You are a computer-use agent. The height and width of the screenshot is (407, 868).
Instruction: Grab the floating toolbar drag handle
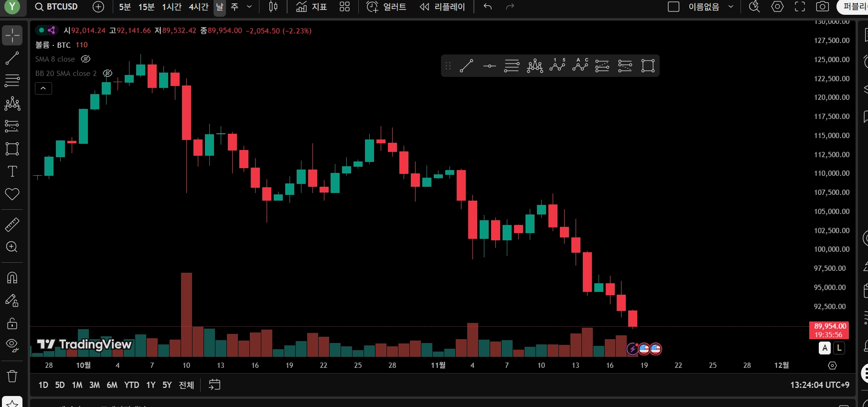tap(448, 66)
